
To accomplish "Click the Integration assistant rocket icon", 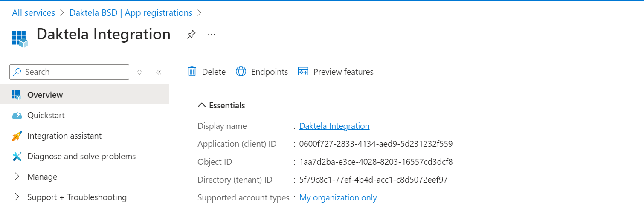I will pos(17,136).
